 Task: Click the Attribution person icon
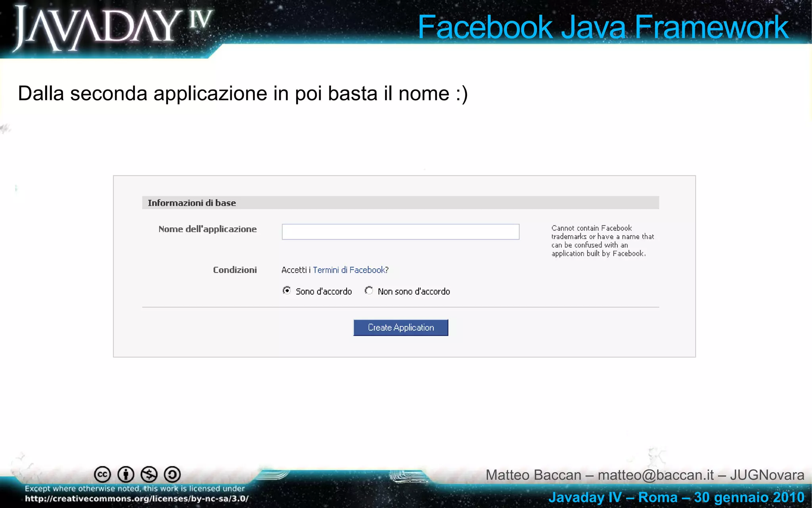pyautogui.click(x=126, y=474)
